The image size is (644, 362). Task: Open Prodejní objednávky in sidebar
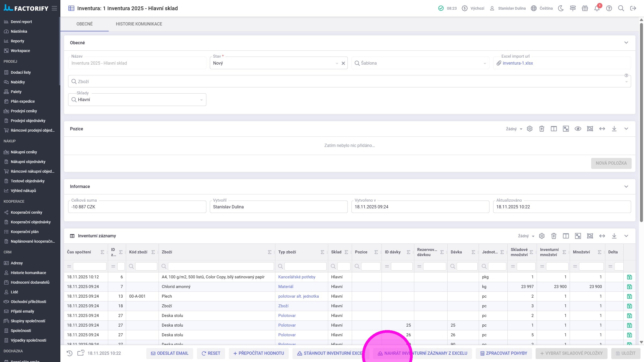[x=28, y=121]
